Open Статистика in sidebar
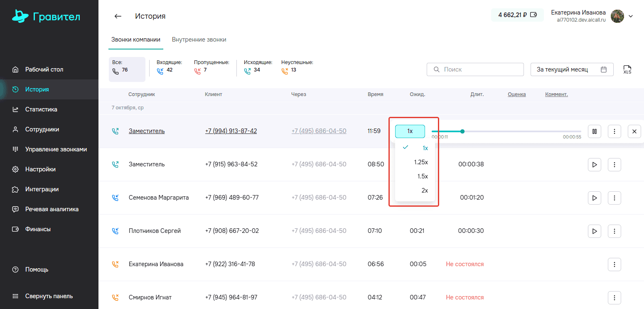 49,109
